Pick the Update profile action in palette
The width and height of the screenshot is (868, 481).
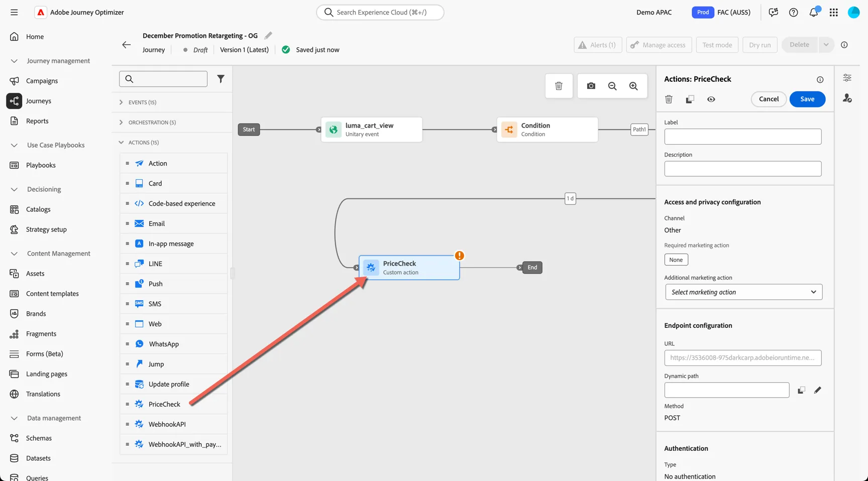click(x=173, y=384)
